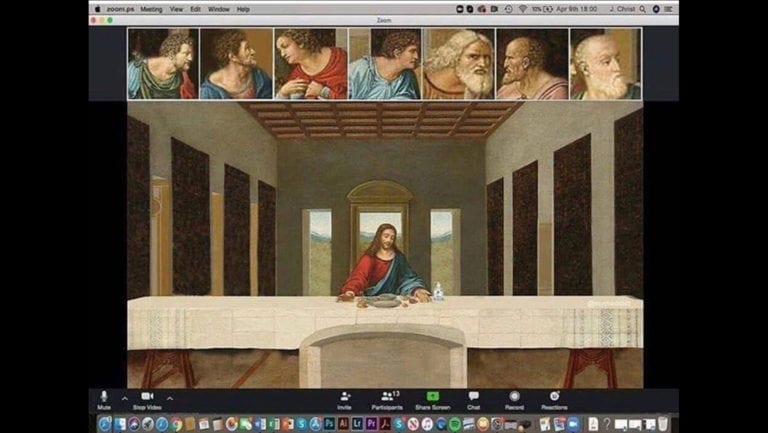Screen dimensions: 768x433
Task: Open Adobe Acrobat in the Dock
Action: tap(384, 424)
